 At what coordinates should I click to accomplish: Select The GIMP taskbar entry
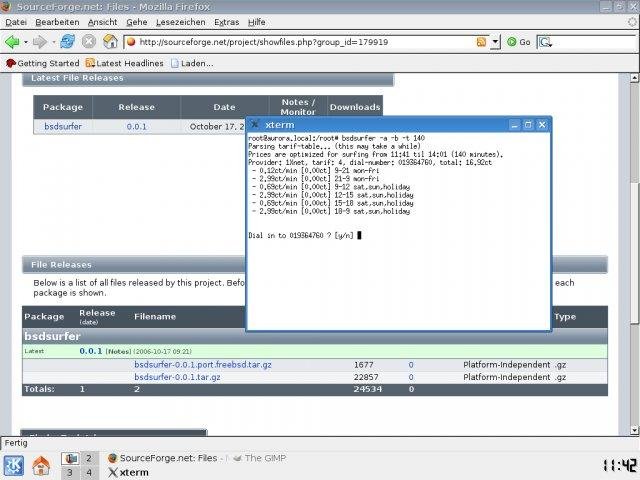(x=260, y=458)
